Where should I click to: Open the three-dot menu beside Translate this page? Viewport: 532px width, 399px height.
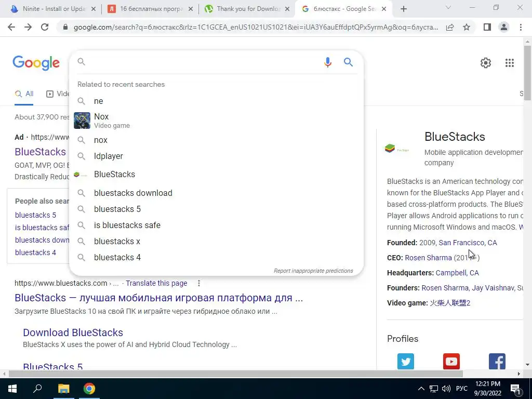tap(199, 283)
